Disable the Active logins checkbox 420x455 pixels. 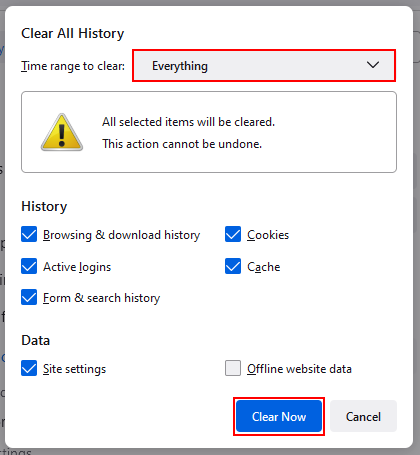coord(29,266)
